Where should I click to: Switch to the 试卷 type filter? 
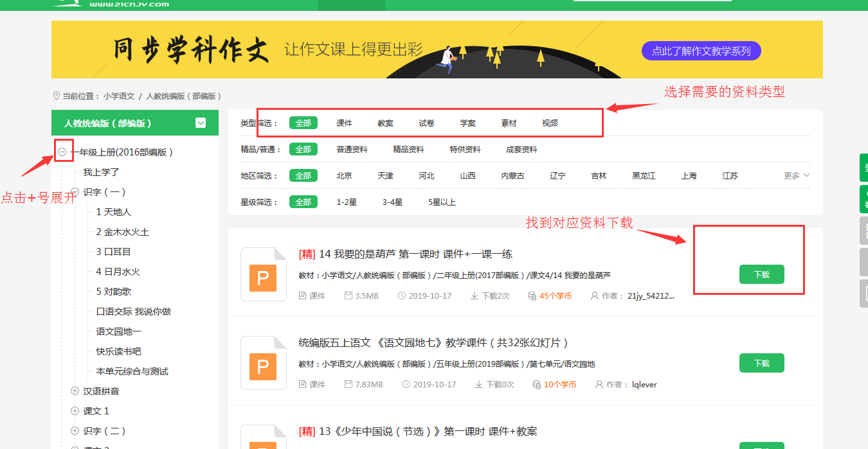[426, 123]
